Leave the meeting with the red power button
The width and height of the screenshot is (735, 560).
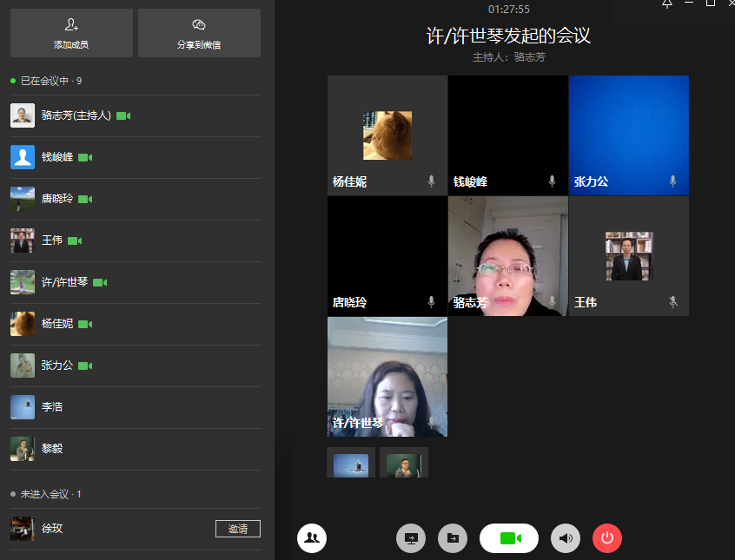click(607, 538)
